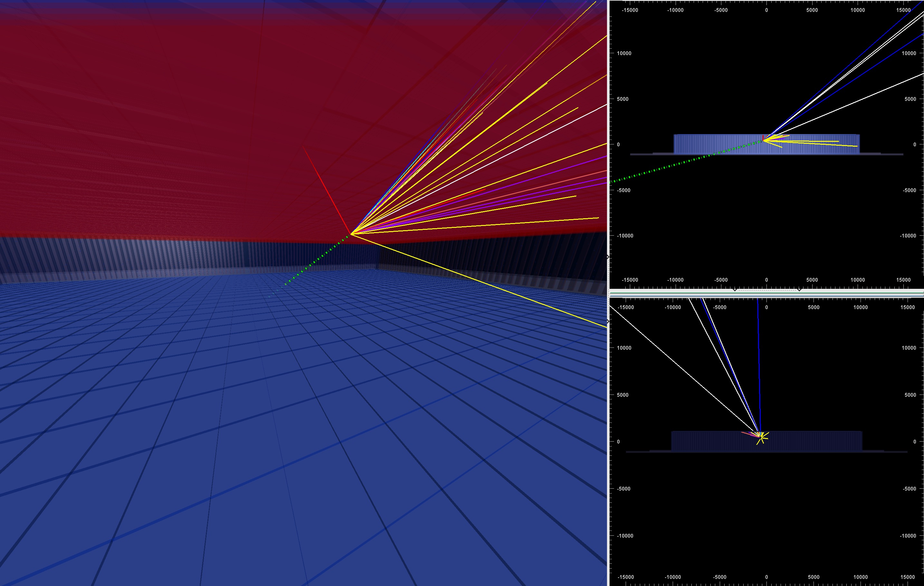The height and width of the screenshot is (586, 924).
Task: Click the dark detector block in the lower projection view
Action: 767,441
